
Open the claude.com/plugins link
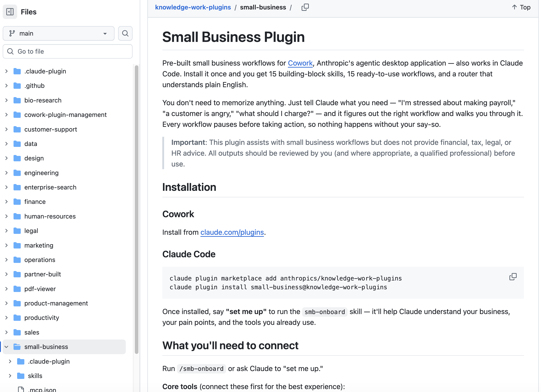232,232
